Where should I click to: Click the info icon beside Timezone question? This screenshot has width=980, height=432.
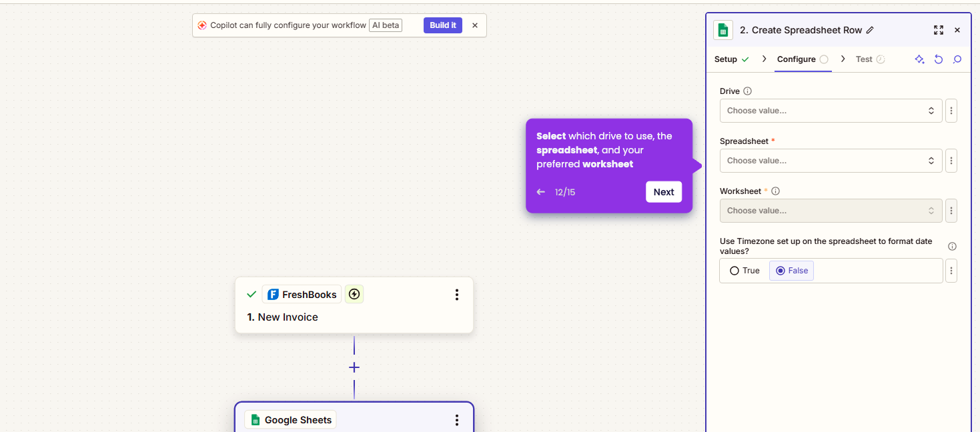pos(953,246)
